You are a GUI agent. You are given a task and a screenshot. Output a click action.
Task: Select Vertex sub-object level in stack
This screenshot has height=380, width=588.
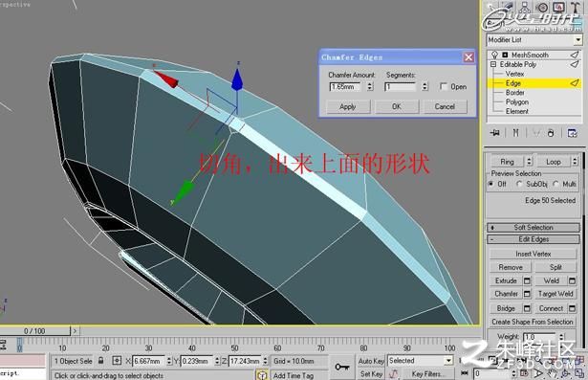tap(514, 74)
